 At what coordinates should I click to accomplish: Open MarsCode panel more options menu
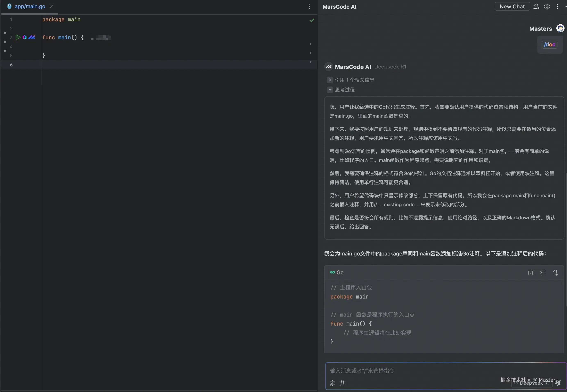pos(557,7)
